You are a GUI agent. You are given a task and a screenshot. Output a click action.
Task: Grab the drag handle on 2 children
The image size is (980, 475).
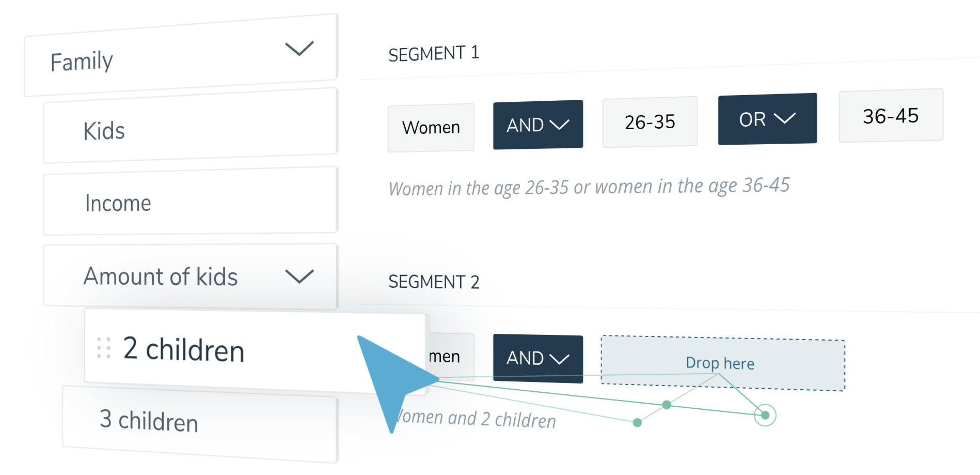click(x=104, y=348)
